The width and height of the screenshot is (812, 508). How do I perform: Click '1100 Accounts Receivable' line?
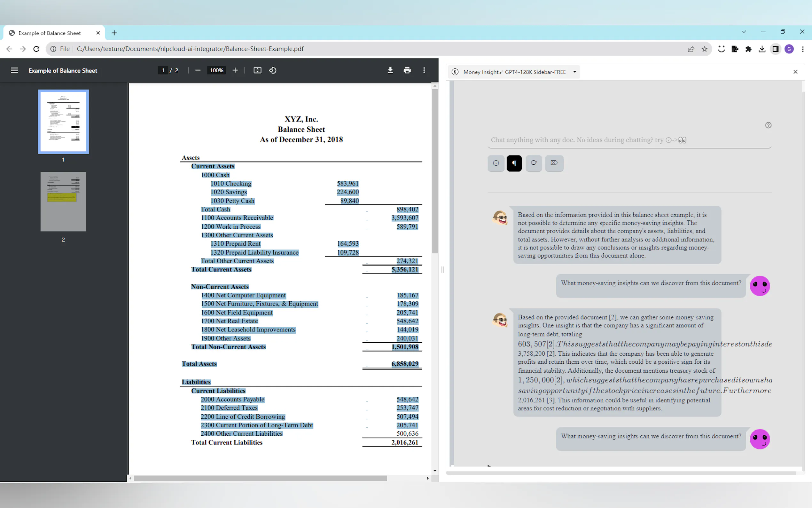237,218
